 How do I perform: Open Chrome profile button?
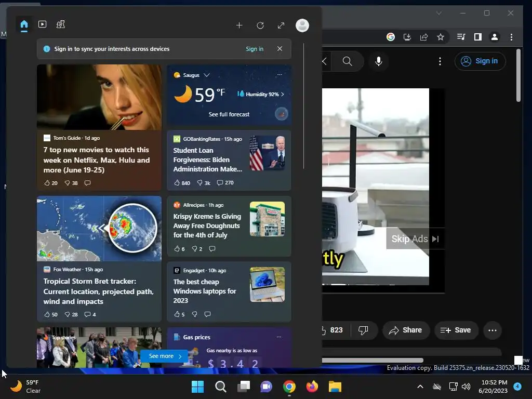tap(495, 37)
